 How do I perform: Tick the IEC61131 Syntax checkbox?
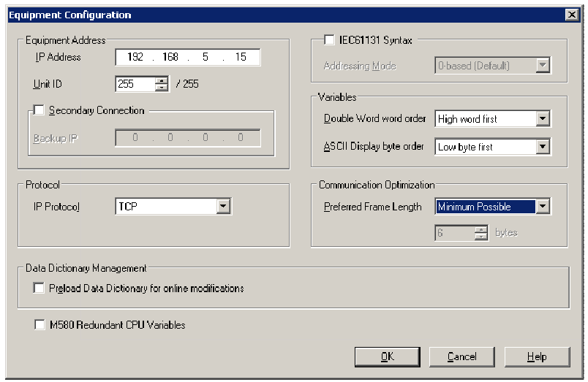click(329, 39)
